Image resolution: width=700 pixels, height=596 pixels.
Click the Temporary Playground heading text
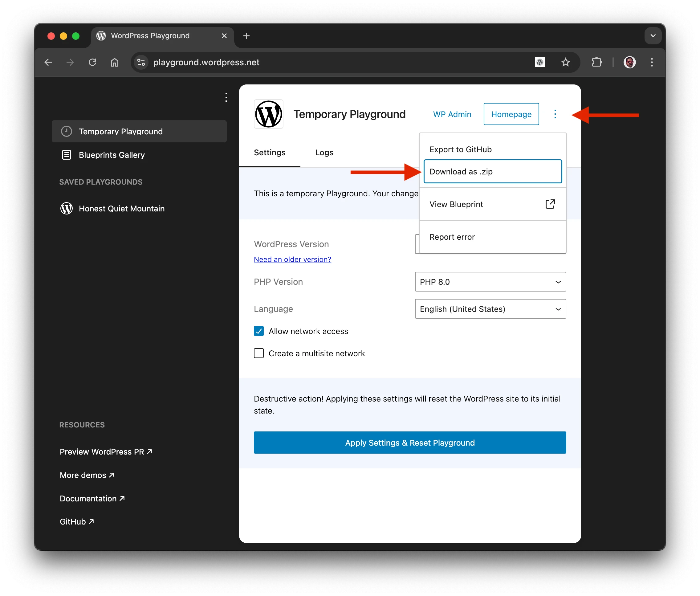click(349, 114)
